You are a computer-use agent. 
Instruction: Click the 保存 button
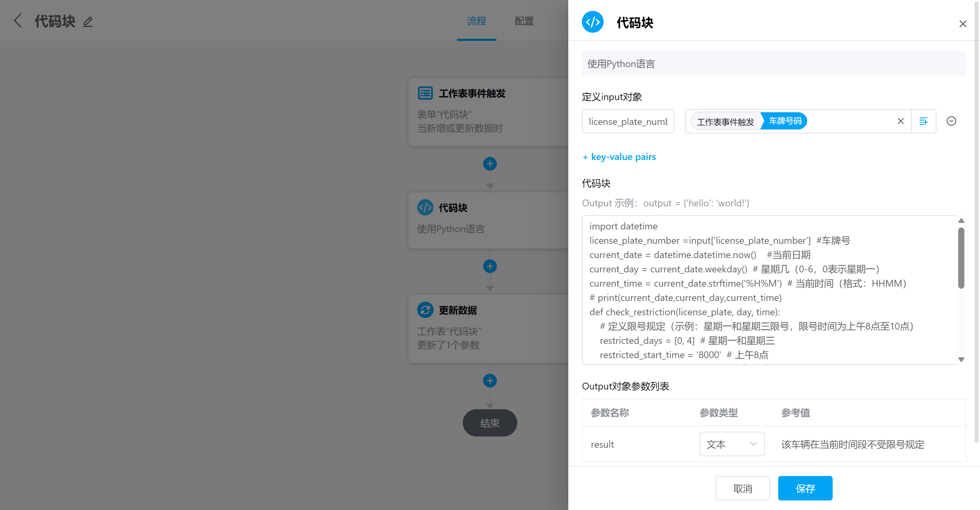pyautogui.click(x=805, y=488)
